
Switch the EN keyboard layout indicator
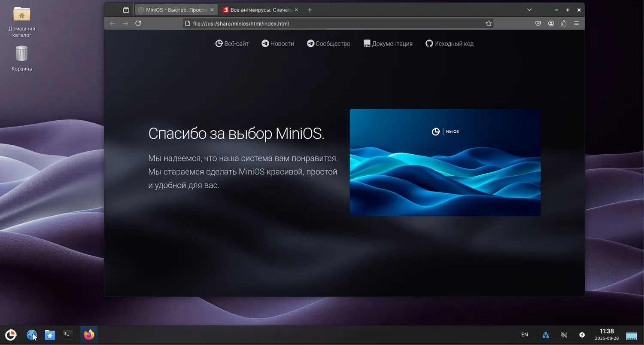pyautogui.click(x=525, y=335)
